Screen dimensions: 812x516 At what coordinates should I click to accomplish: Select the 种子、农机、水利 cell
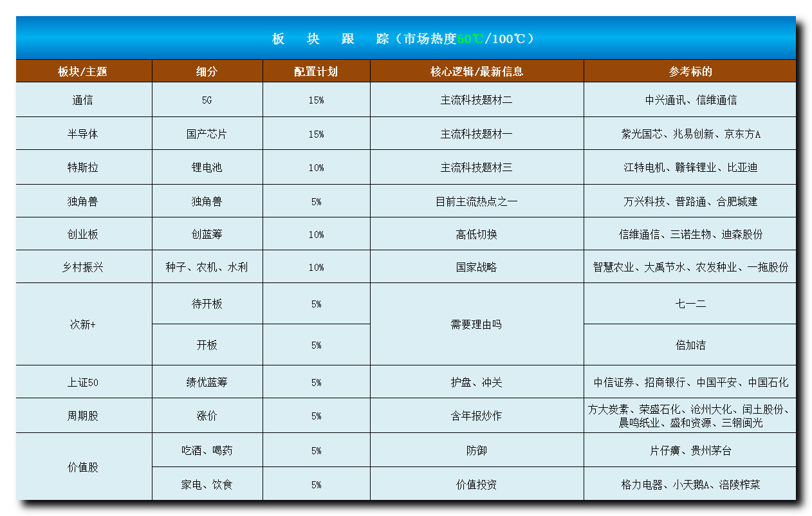click(207, 267)
